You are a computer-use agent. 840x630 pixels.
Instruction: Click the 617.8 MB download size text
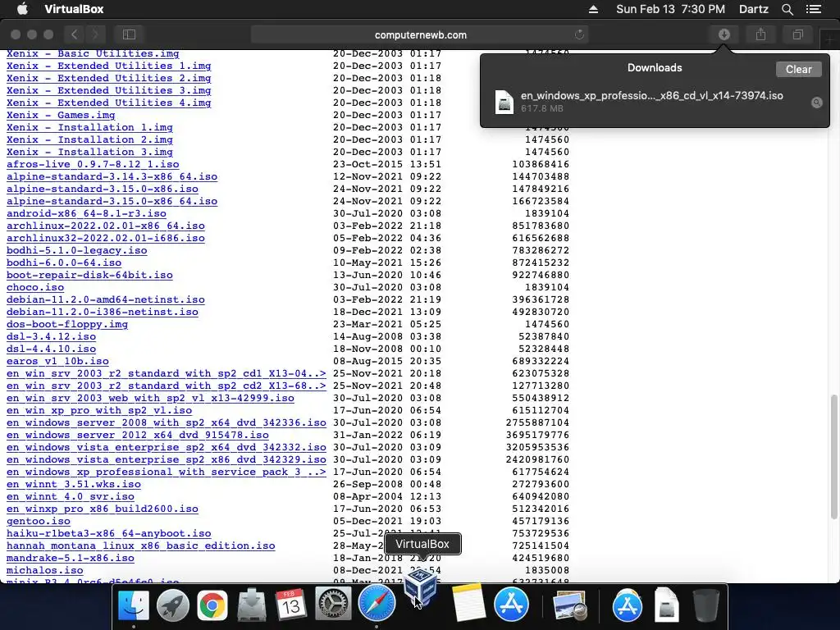click(x=541, y=108)
